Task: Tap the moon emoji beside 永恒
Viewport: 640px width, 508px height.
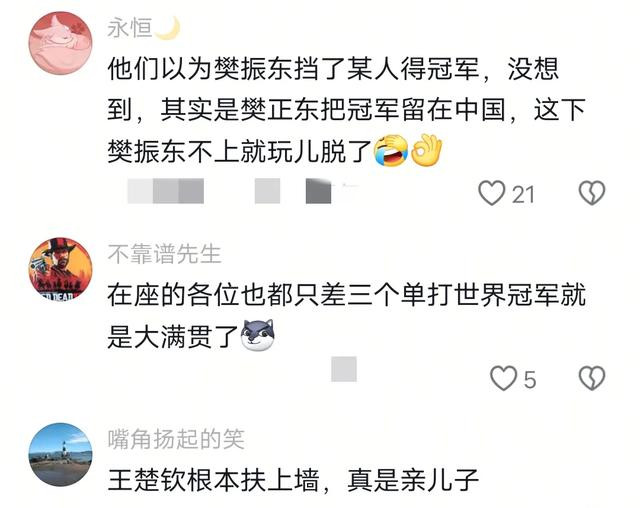Action: 167,28
